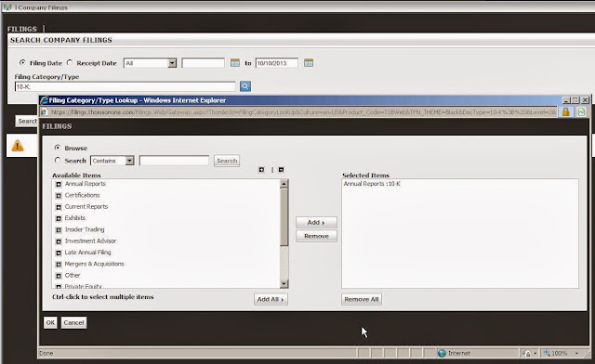
Task: Click the collapse-all icon above Available Items
Action: [281, 170]
